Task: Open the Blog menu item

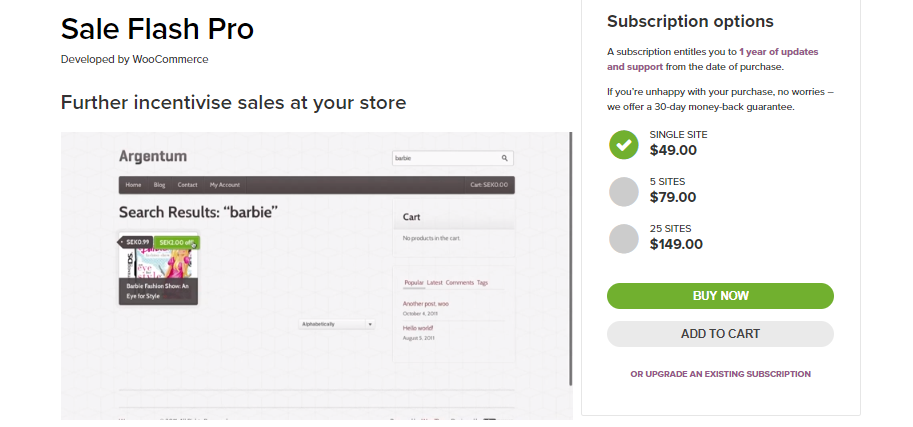Action: click(160, 185)
